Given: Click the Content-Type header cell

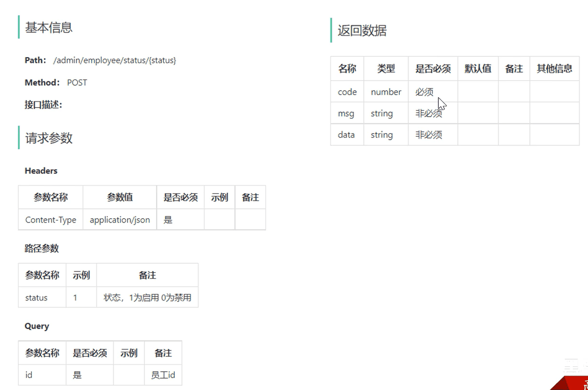Looking at the screenshot, I should coord(51,220).
